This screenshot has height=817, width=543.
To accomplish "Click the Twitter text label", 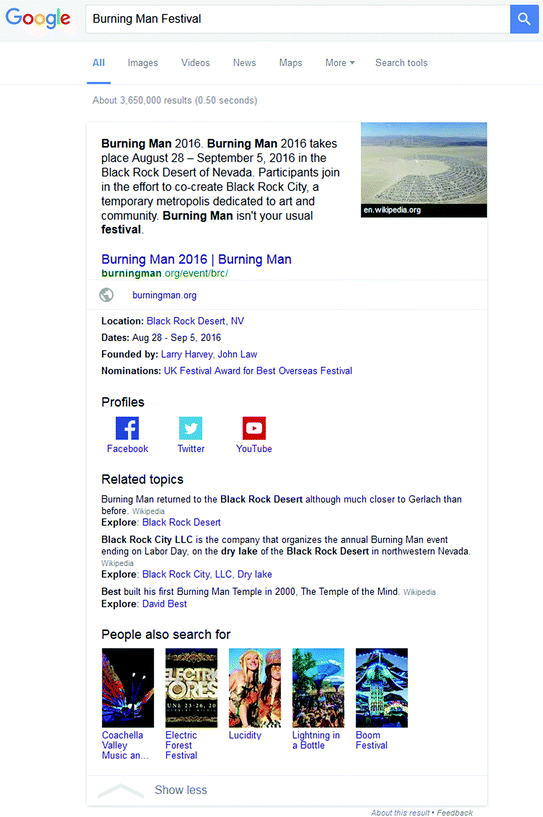I will coord(191,449).
